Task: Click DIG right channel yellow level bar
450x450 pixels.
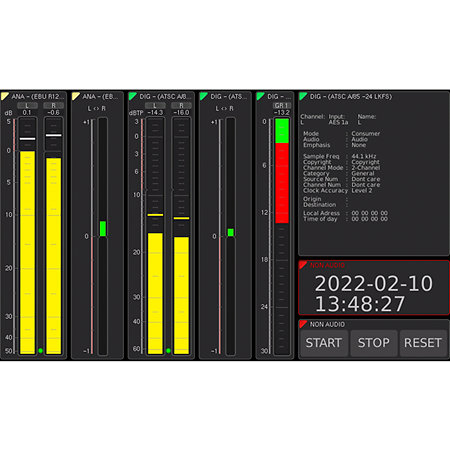Action: [x=181, y=295]
